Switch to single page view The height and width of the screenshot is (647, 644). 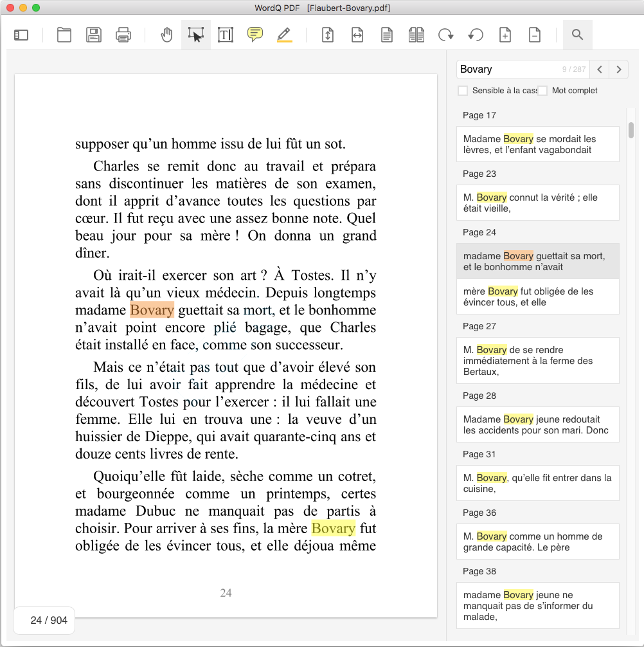tap(387, 35)
